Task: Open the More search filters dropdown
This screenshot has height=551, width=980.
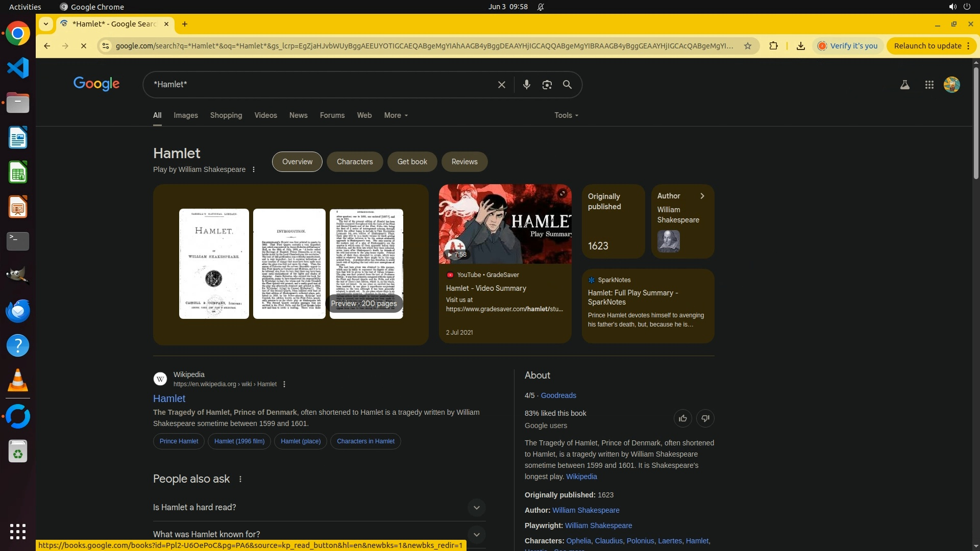Action: pos(396,115)
